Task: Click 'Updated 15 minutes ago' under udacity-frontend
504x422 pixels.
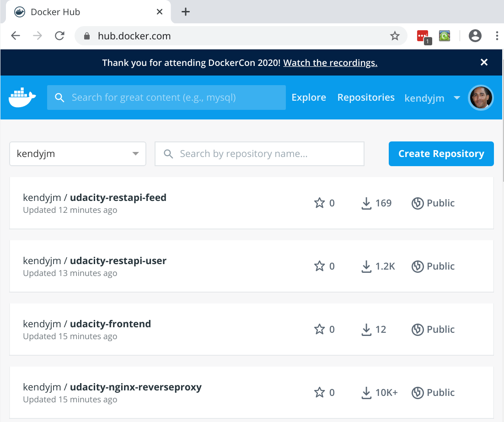Action: (70, 336)
